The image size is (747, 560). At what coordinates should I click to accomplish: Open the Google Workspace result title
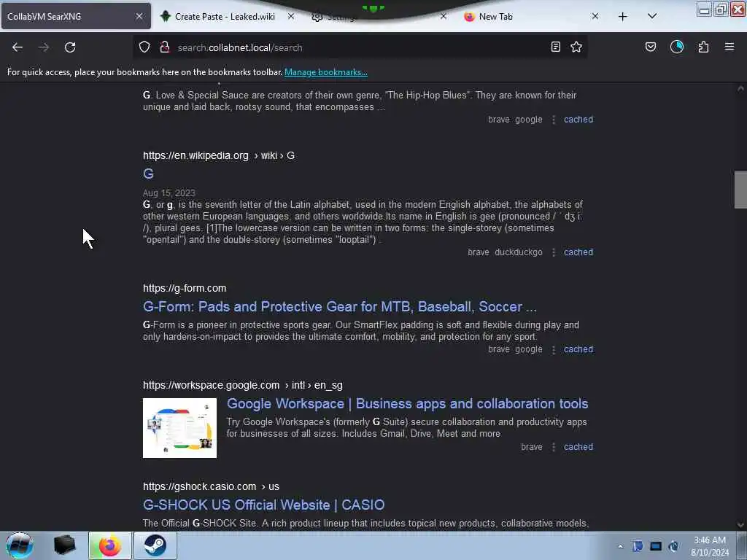[407, 404]
